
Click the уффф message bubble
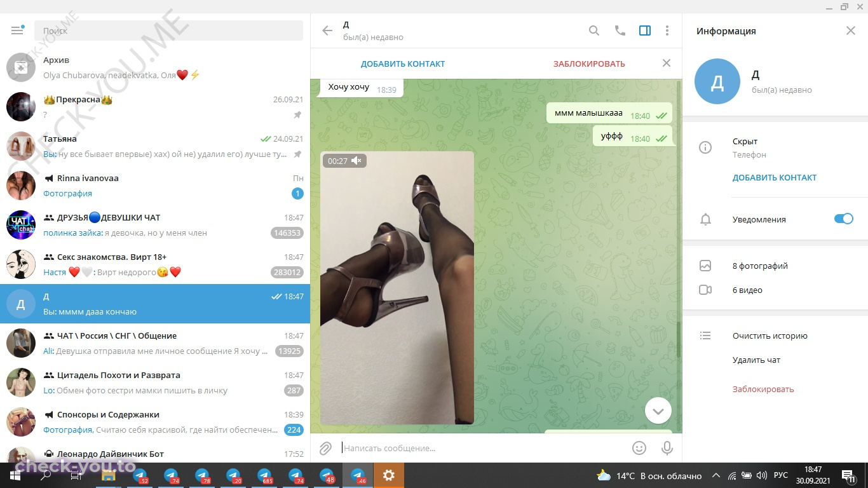coord(632,137)
